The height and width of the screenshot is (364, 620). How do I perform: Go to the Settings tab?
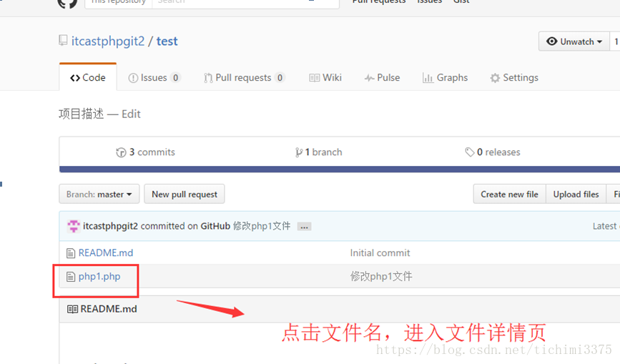tap(514, 78)
